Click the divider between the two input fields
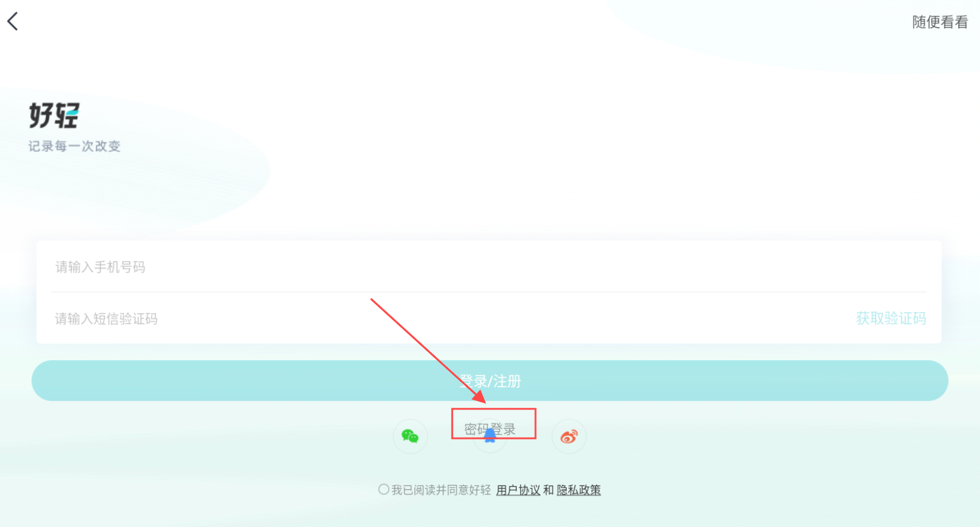Image resolution: width=980 pixels, height=527 pixels. (489, 292)
